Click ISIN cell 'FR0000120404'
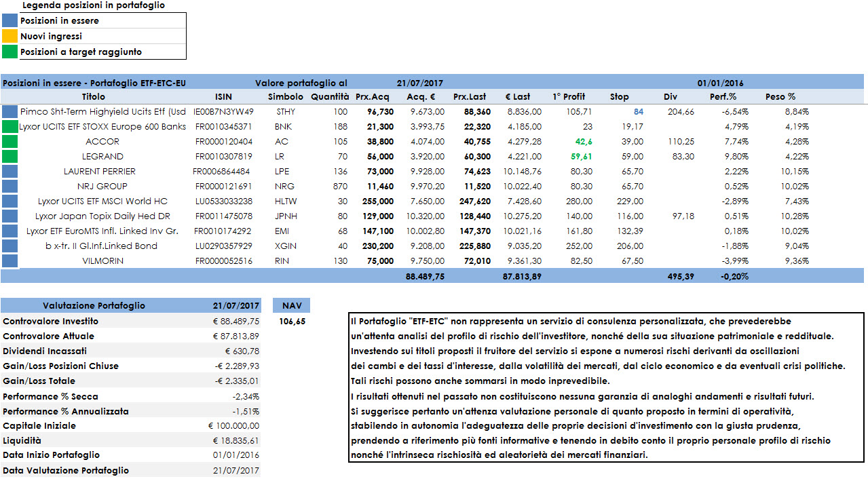 224,142
